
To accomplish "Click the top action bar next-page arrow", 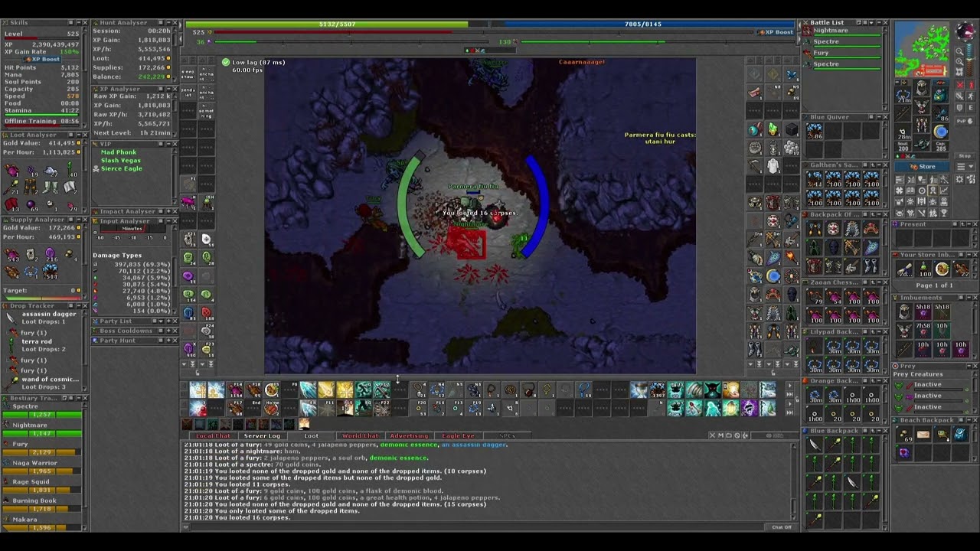I will pos(789,386).
